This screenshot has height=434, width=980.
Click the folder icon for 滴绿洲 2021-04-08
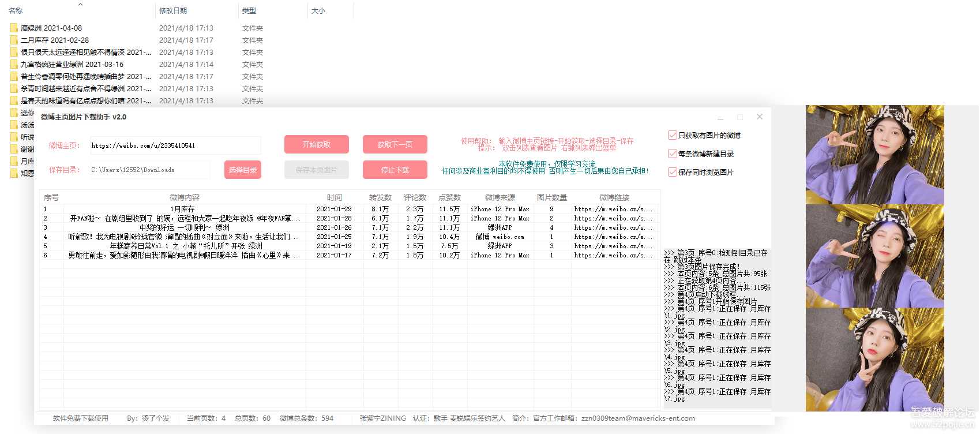tap(14, 28)
